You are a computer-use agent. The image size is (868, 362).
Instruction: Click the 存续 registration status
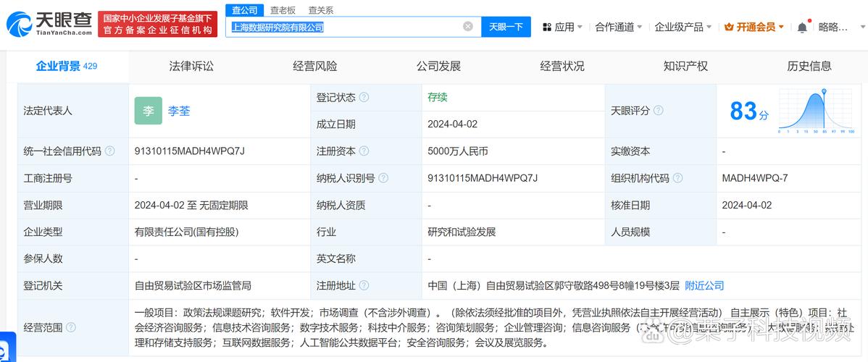pyautogui.click(x=438, y=98)
